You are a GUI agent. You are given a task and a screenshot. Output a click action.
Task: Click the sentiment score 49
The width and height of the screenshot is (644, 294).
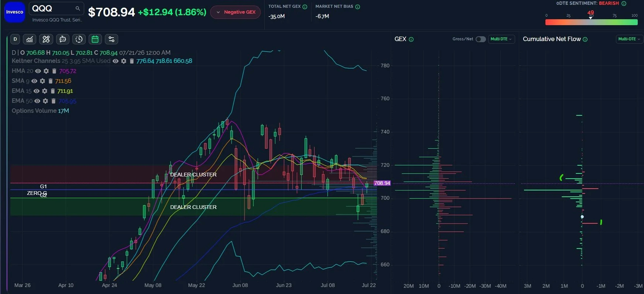point(591,13)
